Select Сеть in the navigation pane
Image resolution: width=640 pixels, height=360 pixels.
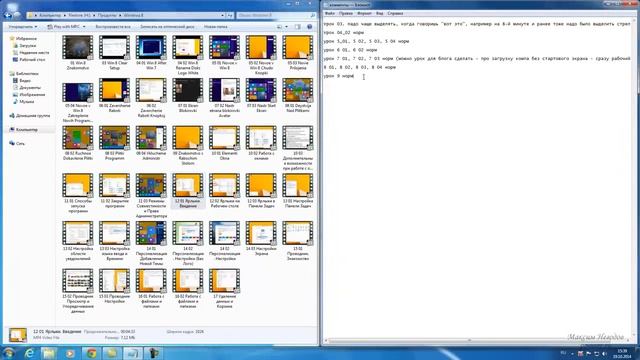pyautogui.click(x=20, y=143)
